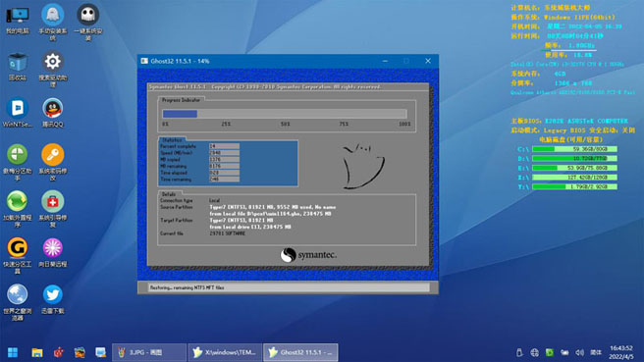Open 迅雷下载 bird icon

53,299
